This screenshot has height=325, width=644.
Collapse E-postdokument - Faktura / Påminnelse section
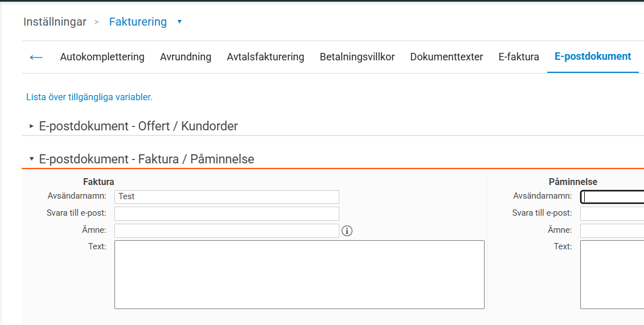click(146, 159)
